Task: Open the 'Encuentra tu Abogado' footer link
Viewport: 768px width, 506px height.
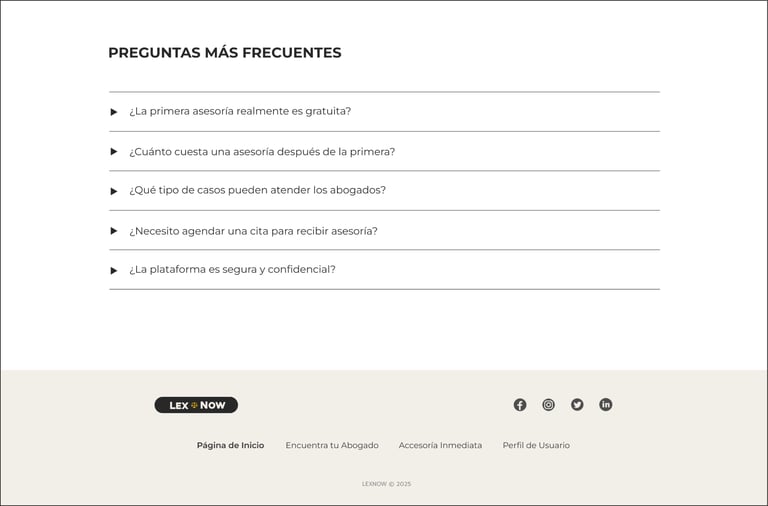Action: tap(332, 445)
